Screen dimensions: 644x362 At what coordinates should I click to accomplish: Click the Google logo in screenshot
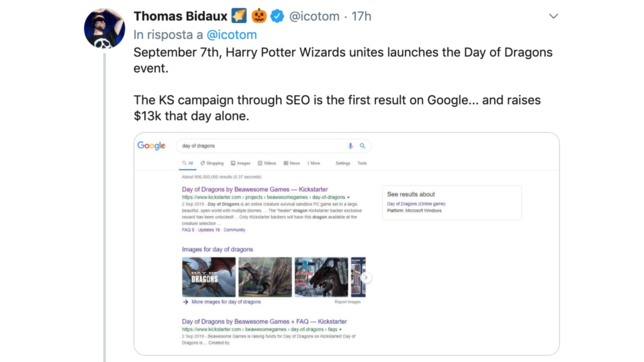coord(151,146)
